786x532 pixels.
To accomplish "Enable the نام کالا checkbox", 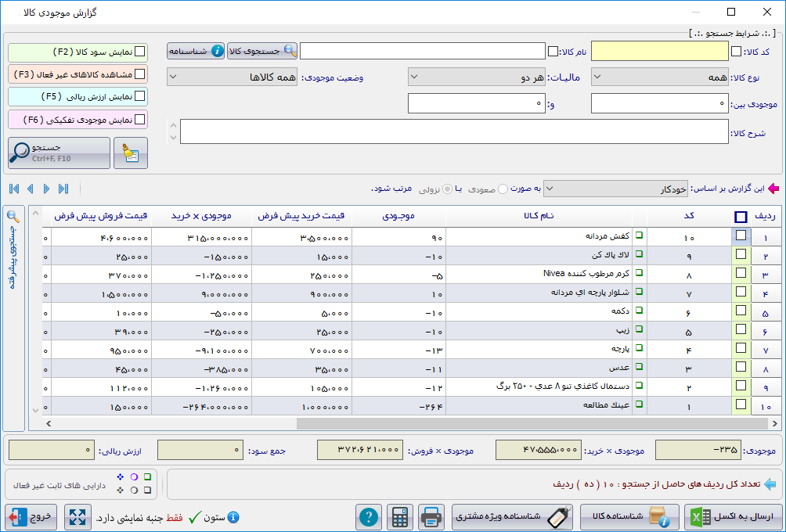I will 553,52.
